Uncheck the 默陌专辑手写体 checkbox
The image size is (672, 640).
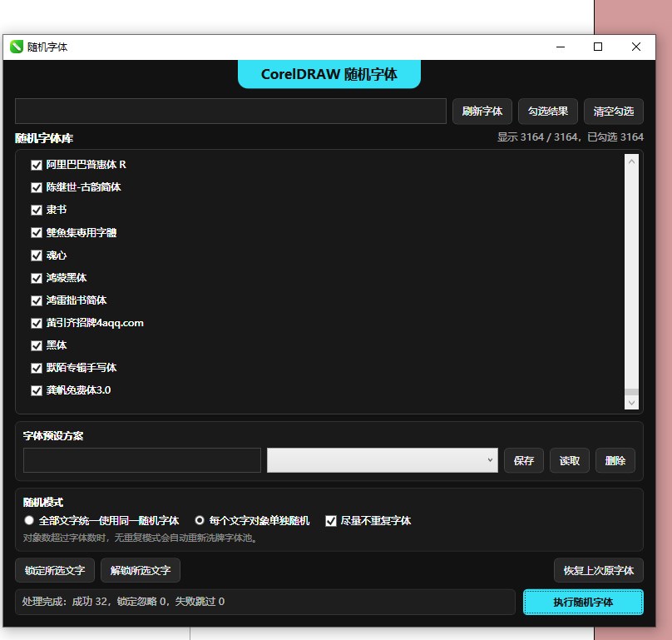[x=37, y=368]
